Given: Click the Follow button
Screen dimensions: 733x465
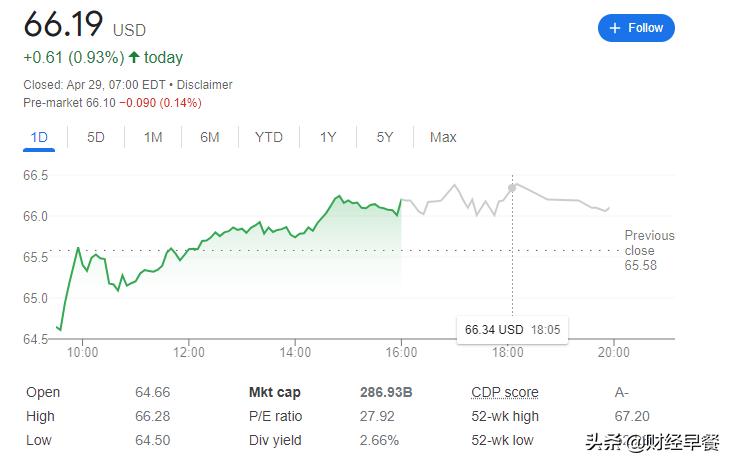Looking at the screenshot, I should click(x=636, y=28).
